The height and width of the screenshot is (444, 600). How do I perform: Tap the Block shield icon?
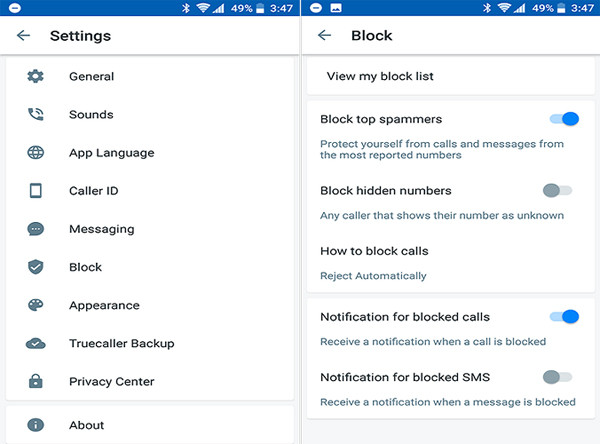click(x=36, y=267)
